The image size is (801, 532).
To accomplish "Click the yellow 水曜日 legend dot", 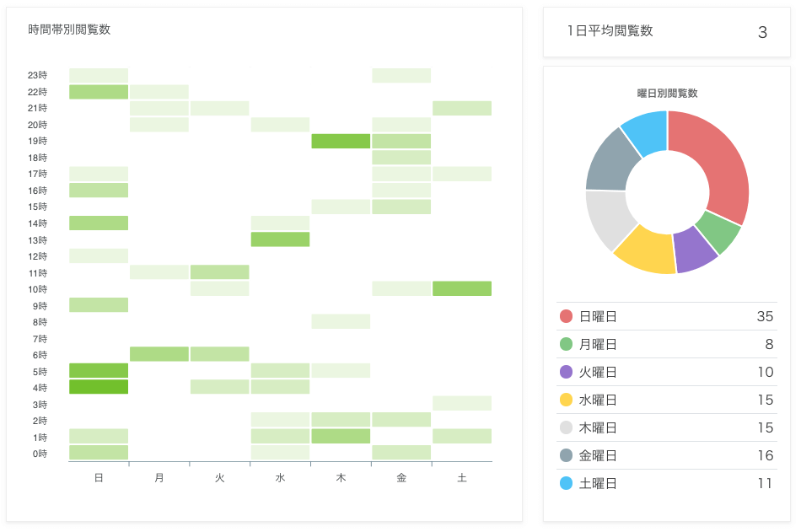I will [x=566, y=399].
